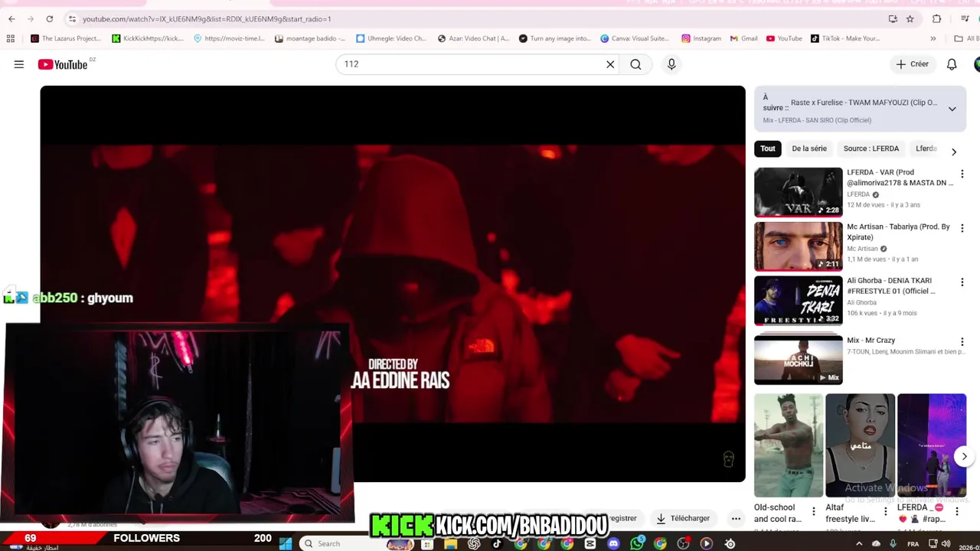The image size is (980, 551).
Task: Open the Kick bookmark
Action: (148, 38)
